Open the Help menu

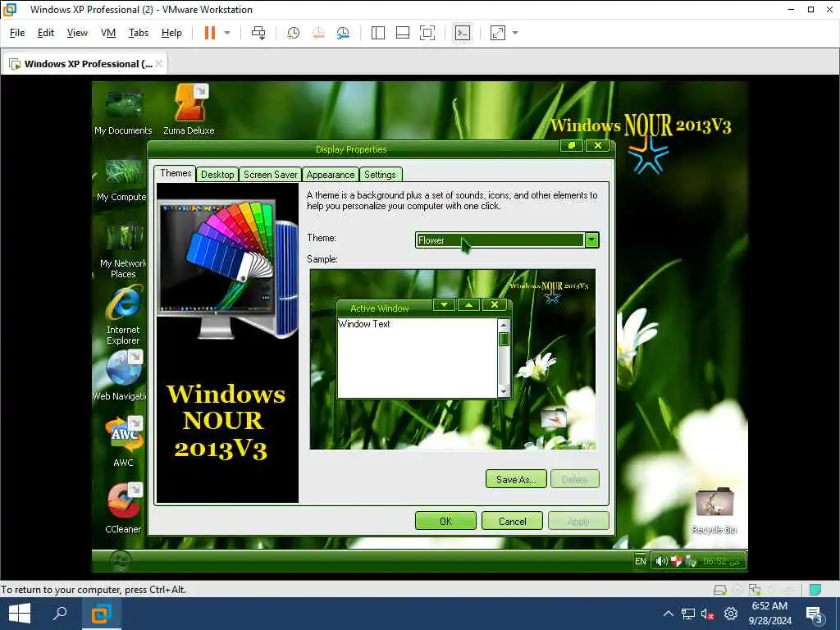[x=171, y=33]
